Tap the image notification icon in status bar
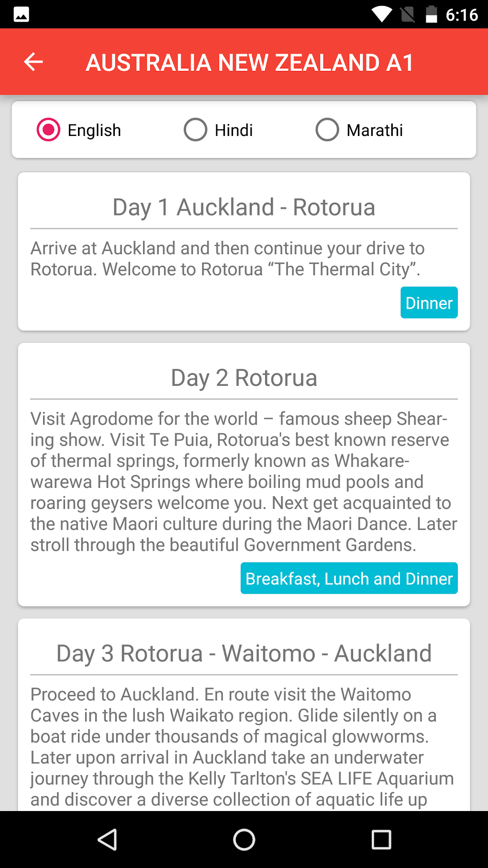Screen dimensions: 488x868 click(x=22, y=14)
